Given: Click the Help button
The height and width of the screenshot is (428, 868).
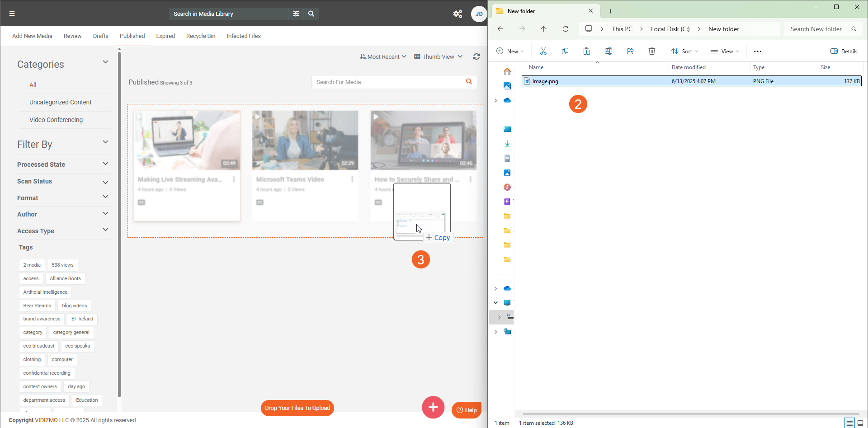Looking at the screenshot, I should point(467,410).
